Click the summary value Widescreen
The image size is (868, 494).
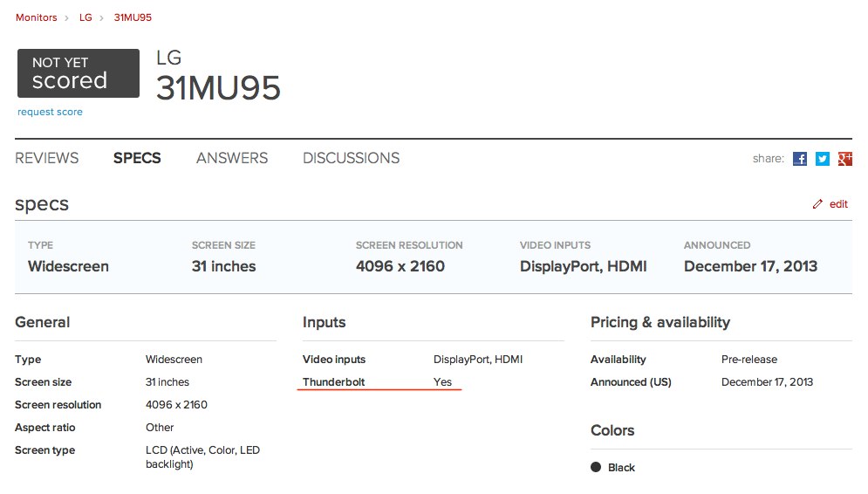pyautogui.click(x=68, y=266)
